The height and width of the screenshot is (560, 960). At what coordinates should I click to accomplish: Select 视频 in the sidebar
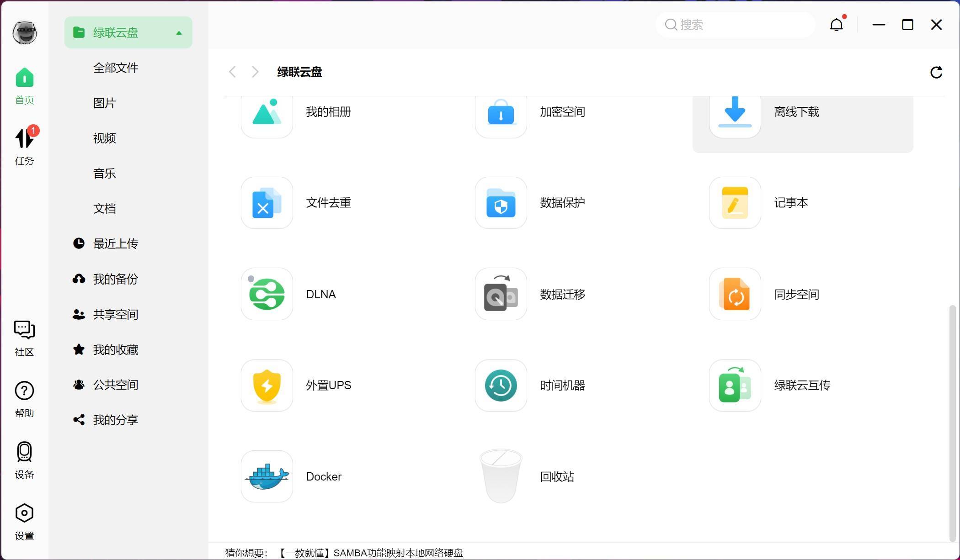tap(104, 138)
